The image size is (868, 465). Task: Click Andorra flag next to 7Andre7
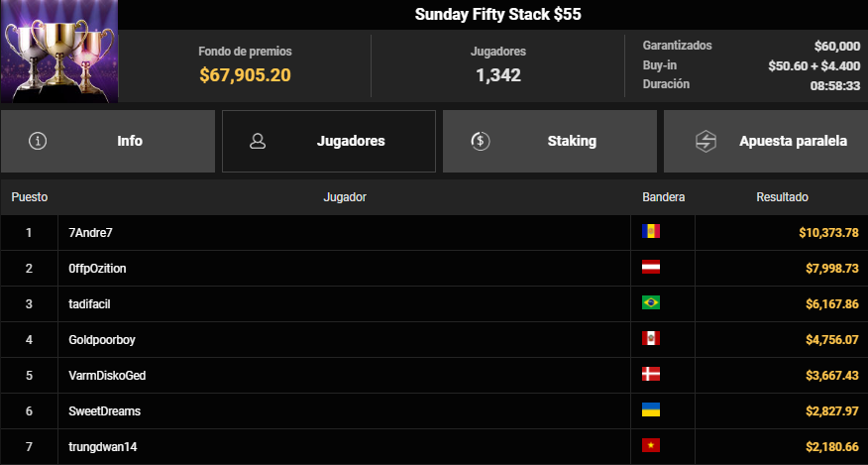[650, 232]
